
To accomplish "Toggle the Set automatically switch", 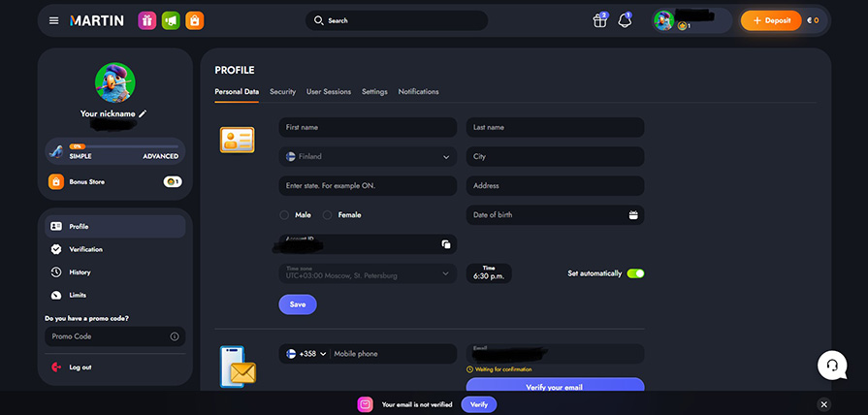I will pyautogui.click(x=635, y=273).
